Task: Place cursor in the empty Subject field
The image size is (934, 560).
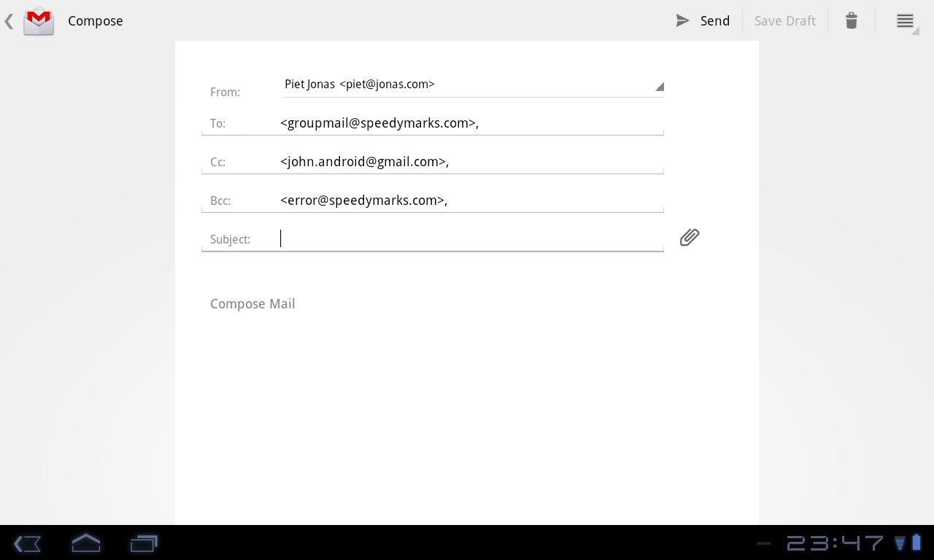Action: 438,238
